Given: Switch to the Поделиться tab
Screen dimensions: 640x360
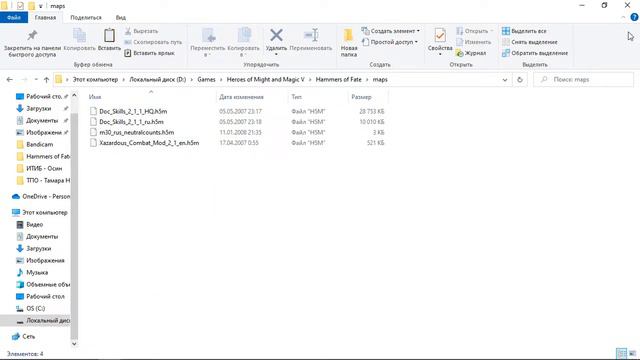Looking at the screenshot, I should [x=86, y=18].
